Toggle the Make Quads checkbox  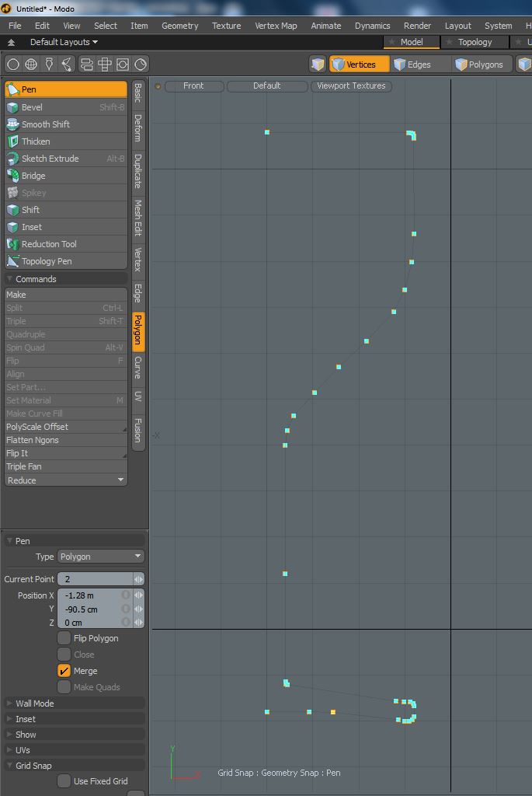[x=64, y=687]
